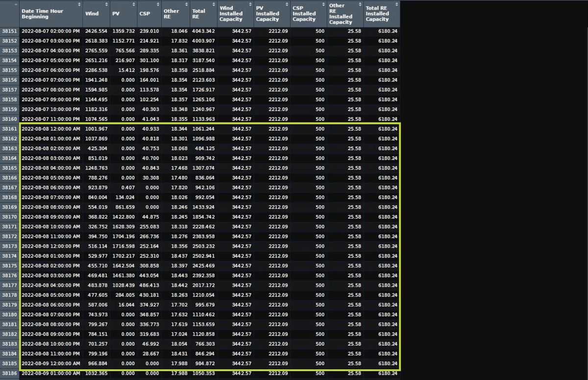The image size is (588, 380).
Task: Click Total RE Installed Capacity sort arrows
Action: [x=397, y=4]
